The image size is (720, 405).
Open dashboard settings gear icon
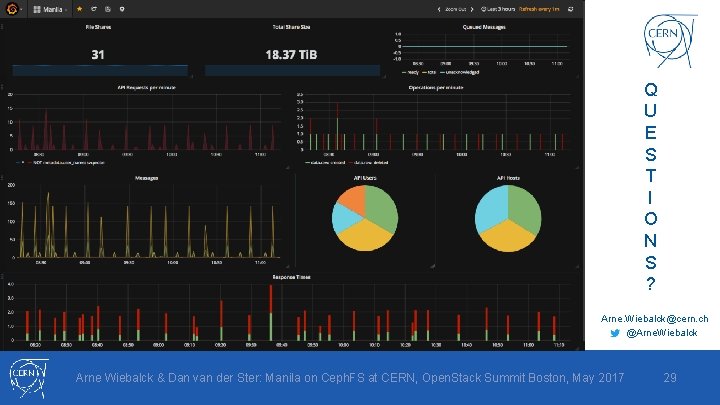[122, 9]
